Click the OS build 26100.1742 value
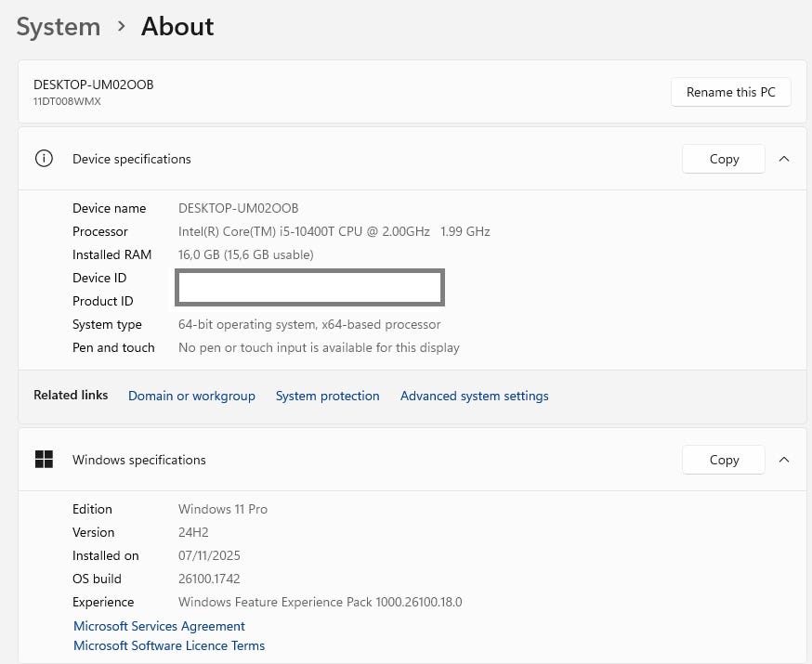Viewport: 812px width, 664px height. click(x=209, y=579)
